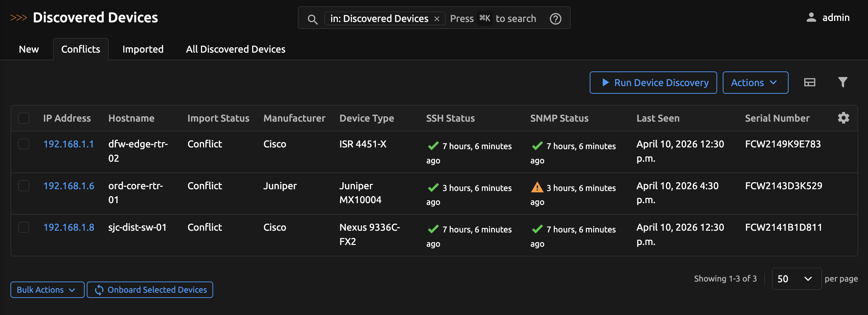868x315 pixels.
Task: Click the search magnifier icon
Action: tap(312, 19)
